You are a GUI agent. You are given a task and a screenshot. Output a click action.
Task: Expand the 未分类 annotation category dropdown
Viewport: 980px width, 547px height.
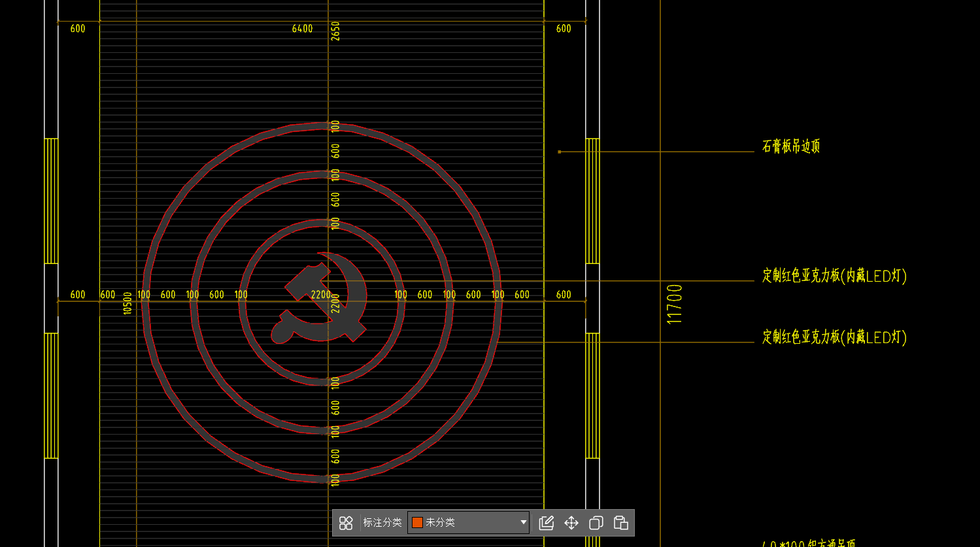[x=468, y=523]
